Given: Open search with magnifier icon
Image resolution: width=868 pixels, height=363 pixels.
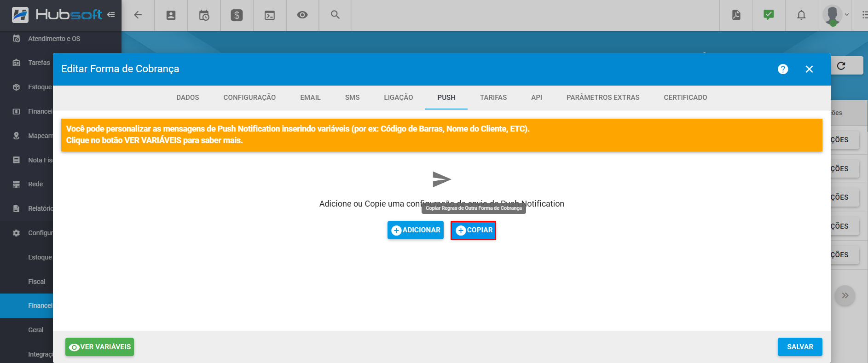Looking at the screenshot, I should [335, 15].
